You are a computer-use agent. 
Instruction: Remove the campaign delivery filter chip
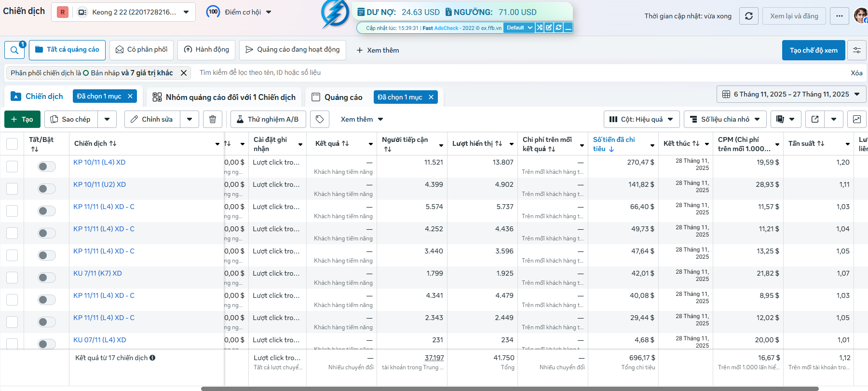[184, 73]
